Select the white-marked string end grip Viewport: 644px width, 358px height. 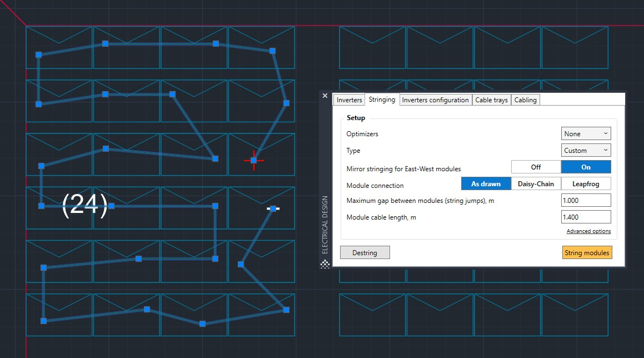[273, 208]
